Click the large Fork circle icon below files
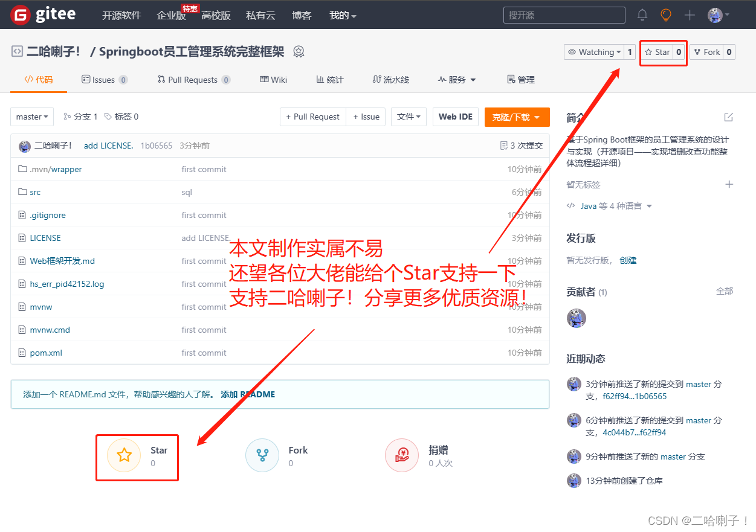The height and width of the screenshot is (532, 756). pos(262,455)
